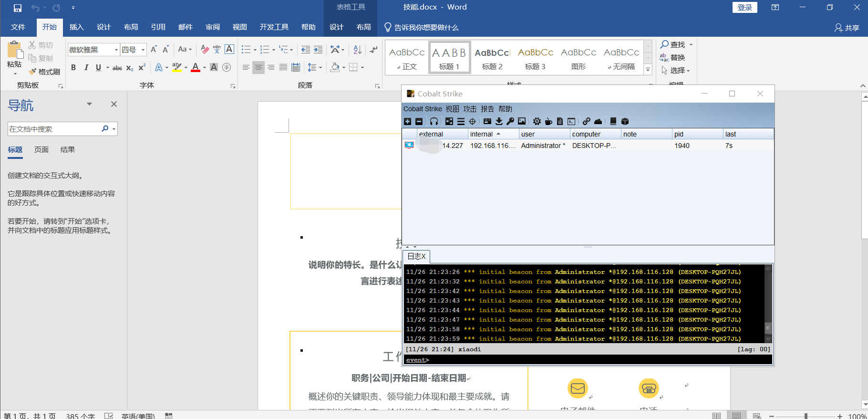Open the screenshots picture icon in Cobalt Strike
Viewport: 868px width, 419px height.
coord(522,121)
